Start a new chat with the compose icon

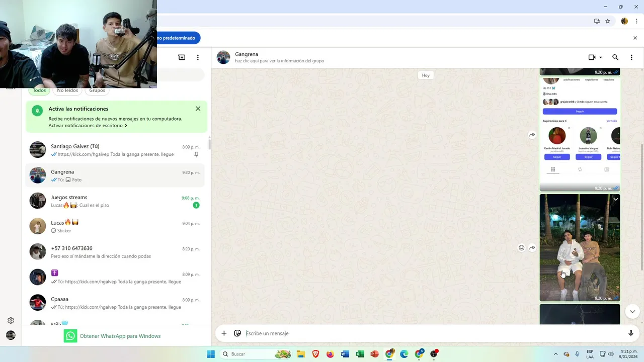click(182, 57)
